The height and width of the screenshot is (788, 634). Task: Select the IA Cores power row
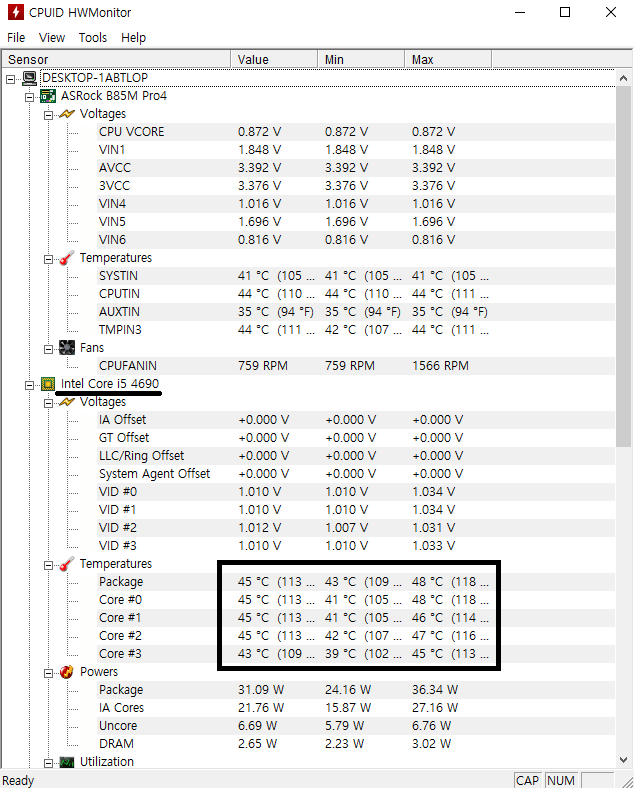click(x=357, y=708)
